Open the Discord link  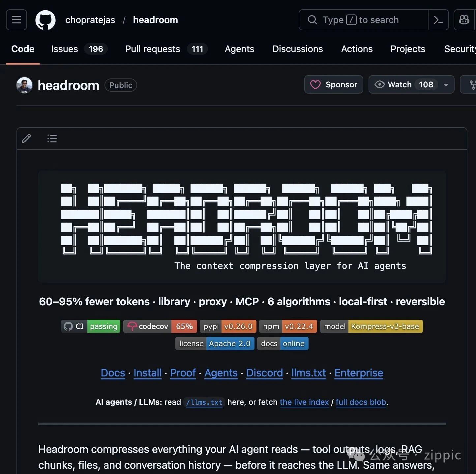(265, 373)
